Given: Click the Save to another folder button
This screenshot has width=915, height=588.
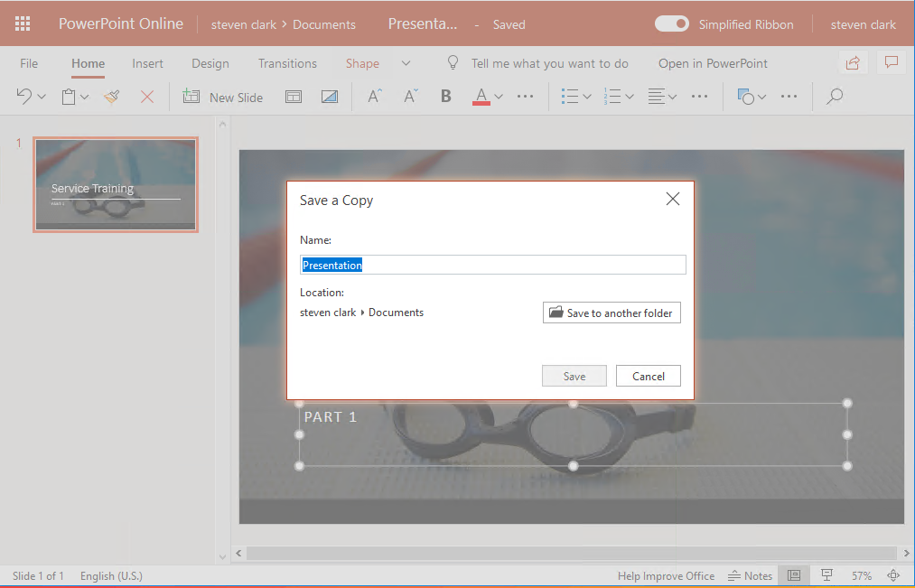Looking at the screenshot, I should tap(612, 313).
